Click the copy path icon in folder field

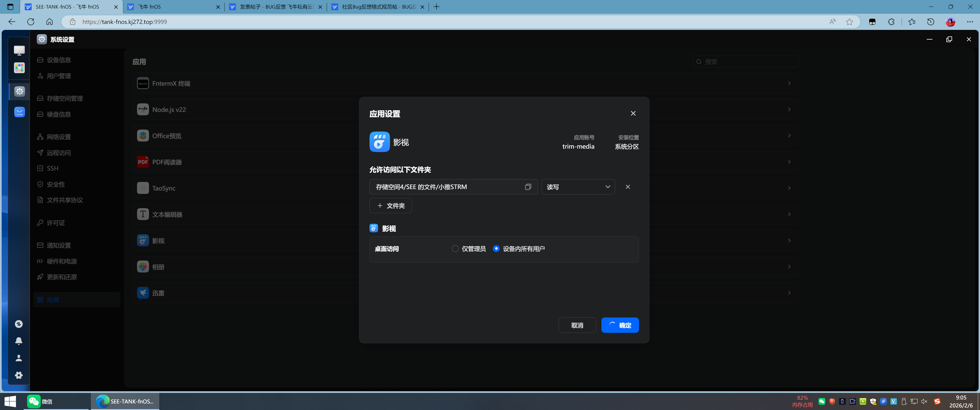coord(528,187)
